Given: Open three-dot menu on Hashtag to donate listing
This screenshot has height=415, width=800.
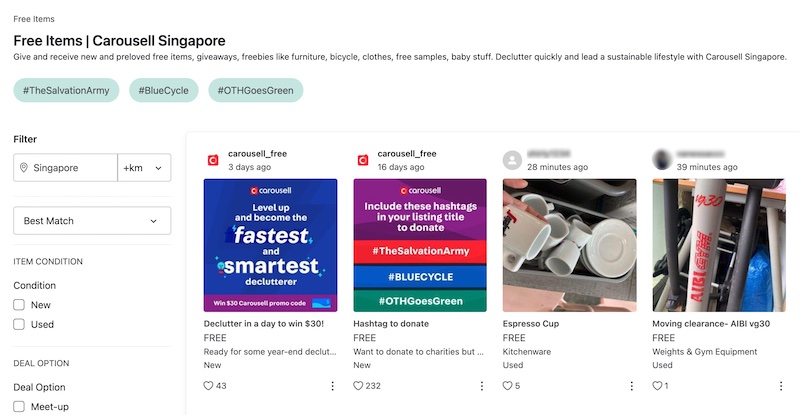Looking at the screenshot, I should [482, 385].
